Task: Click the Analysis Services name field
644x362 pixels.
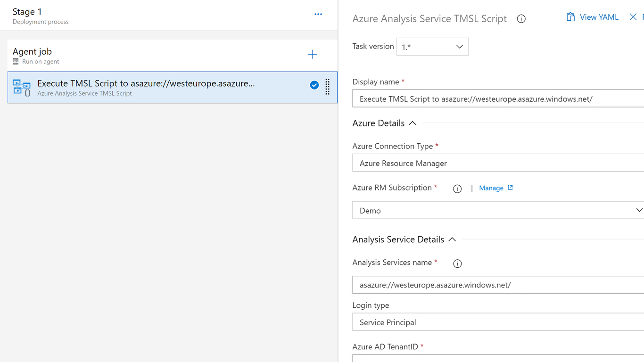Action: click(x=498, y=285)
